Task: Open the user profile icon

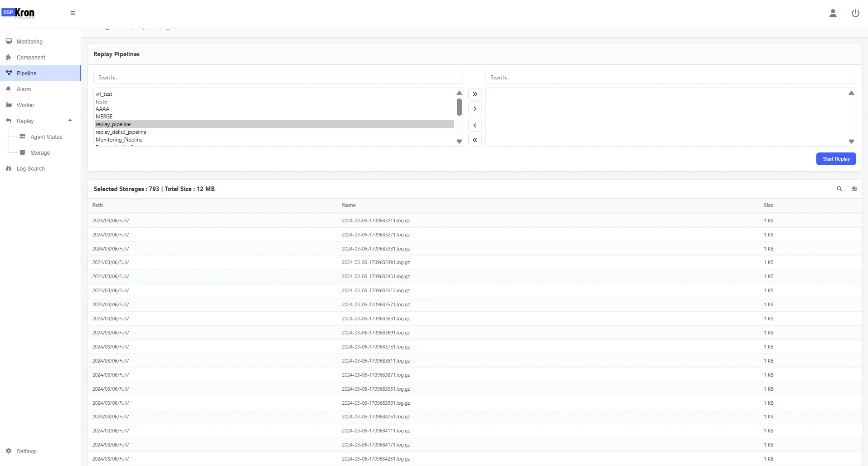Action: pos(833,13)
